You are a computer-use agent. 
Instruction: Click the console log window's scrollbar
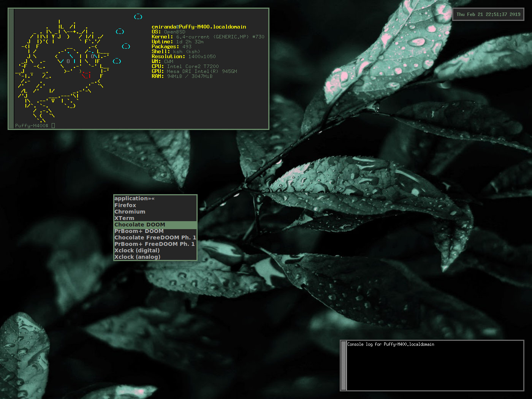click(x=344, y=366)
